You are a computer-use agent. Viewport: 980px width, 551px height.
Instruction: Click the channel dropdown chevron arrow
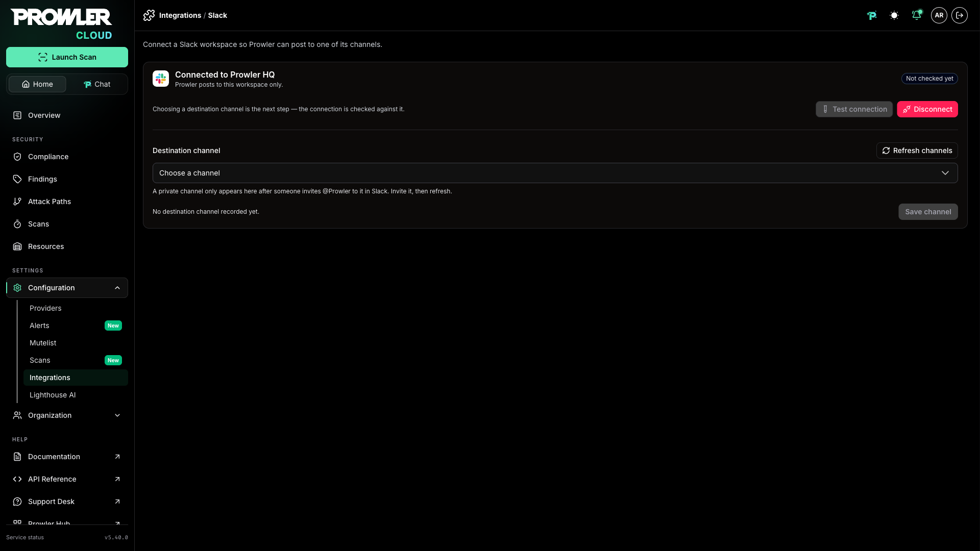(x=945, y=173)
